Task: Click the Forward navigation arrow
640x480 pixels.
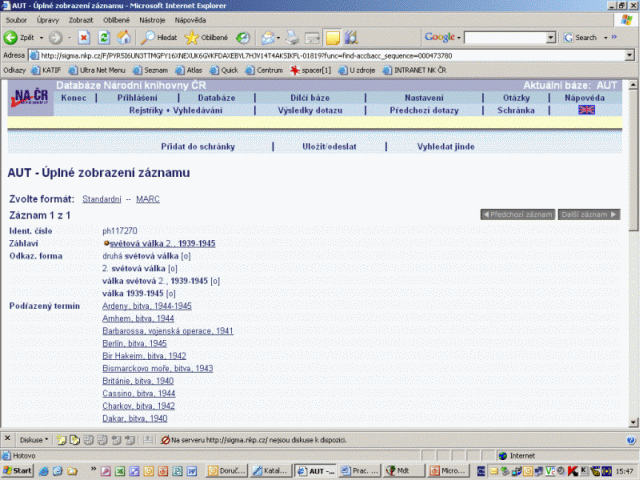Action: pos(56,38)
